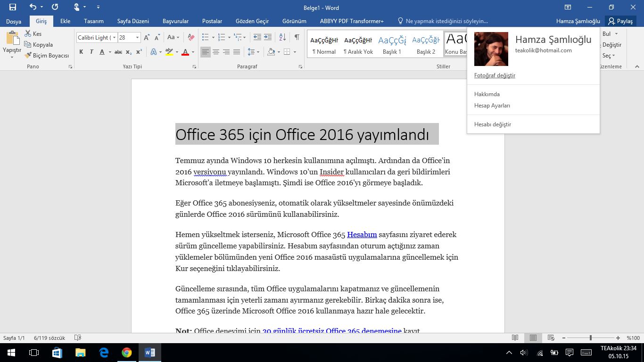Open Change Case (Aa) dropdown
Image resolution: width=644 pixels, height=362 pixels.
tap(173, 37)
